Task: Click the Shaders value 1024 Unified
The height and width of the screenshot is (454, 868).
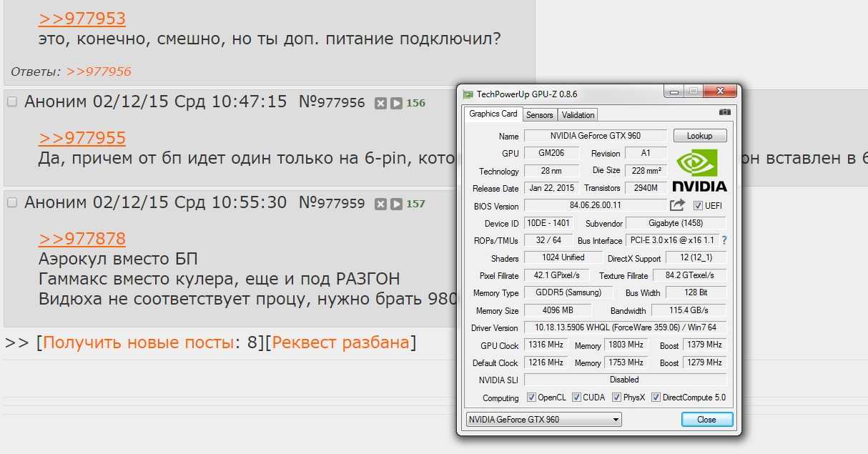Action: (x=564, y=257)
